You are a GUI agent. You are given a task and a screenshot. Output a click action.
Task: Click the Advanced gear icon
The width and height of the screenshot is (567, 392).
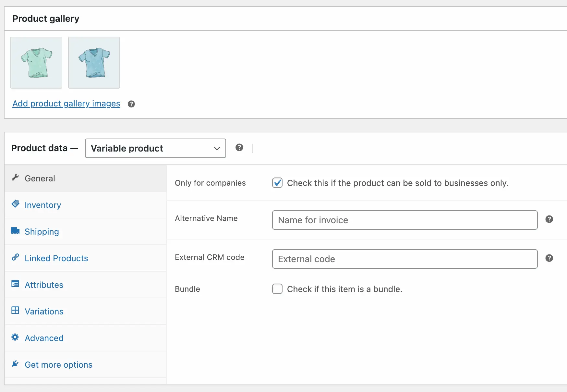click(15, 337)
